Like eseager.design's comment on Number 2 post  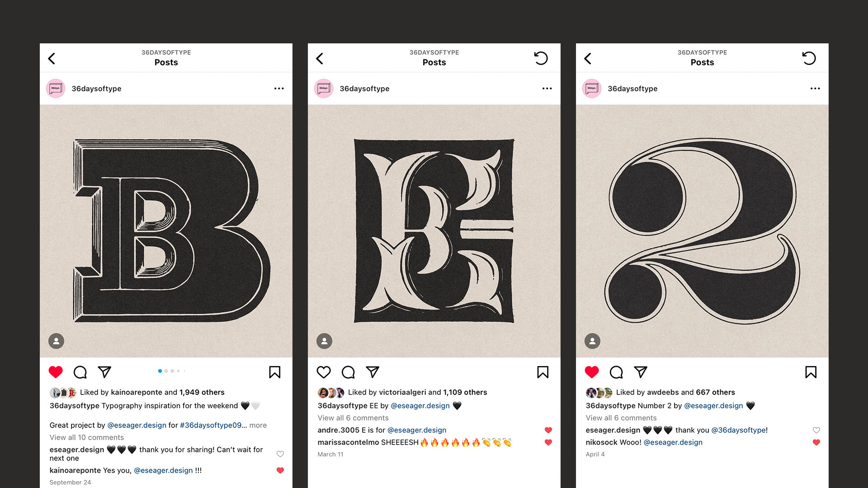click(x=816, y=430)
